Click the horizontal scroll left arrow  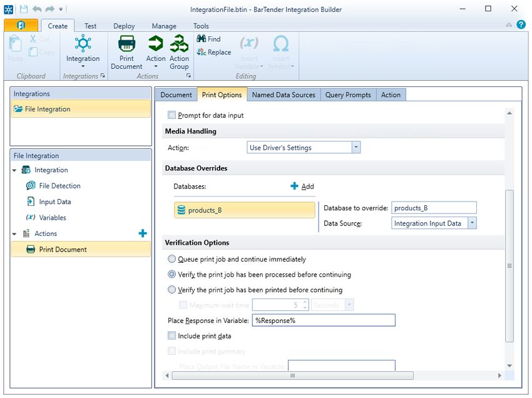(167, 375)
